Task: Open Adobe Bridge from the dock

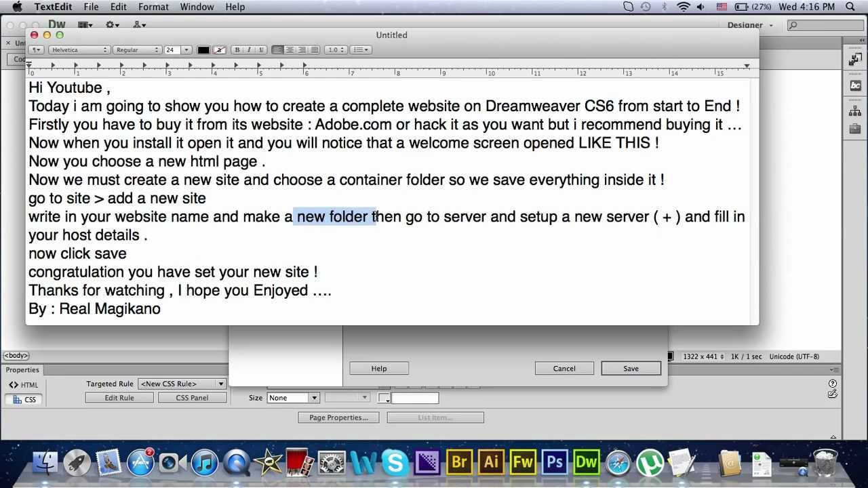Action: (459, 463)
